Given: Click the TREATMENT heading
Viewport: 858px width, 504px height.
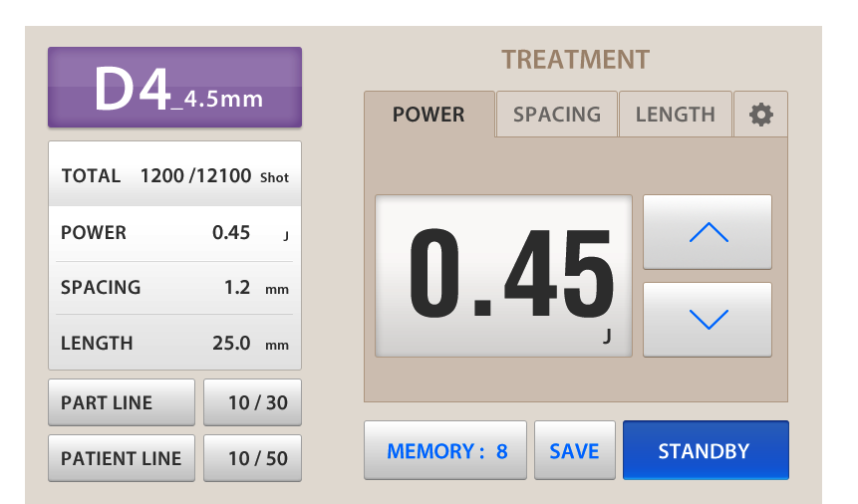Looking at the screenshot, I should (575, 60).
